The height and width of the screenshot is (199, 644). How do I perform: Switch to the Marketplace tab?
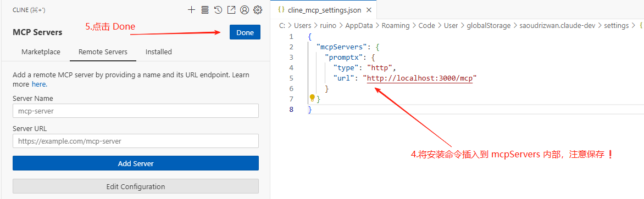pos(41,52)
